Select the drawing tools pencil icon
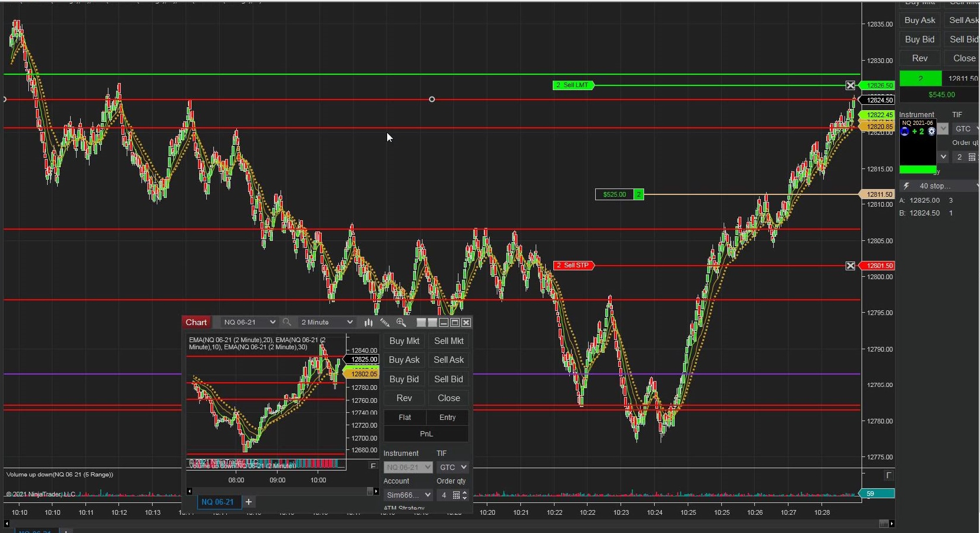 click(385, 322)
